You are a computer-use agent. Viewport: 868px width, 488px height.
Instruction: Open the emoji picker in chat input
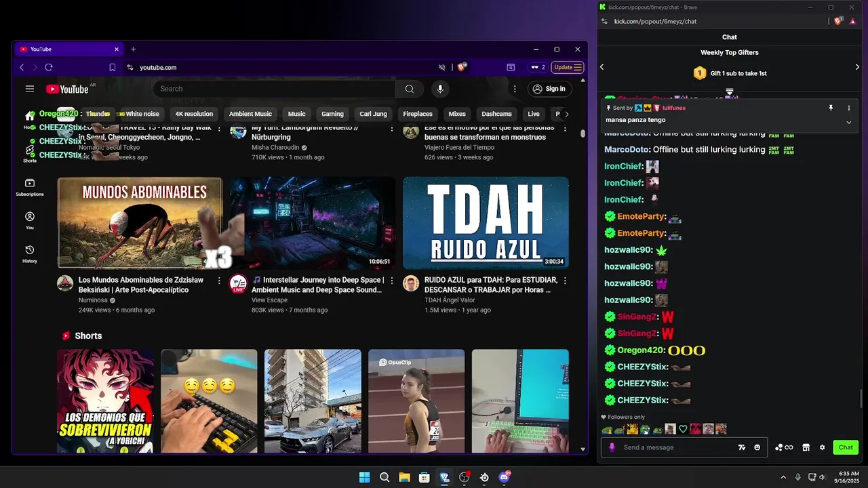(757, 447)
